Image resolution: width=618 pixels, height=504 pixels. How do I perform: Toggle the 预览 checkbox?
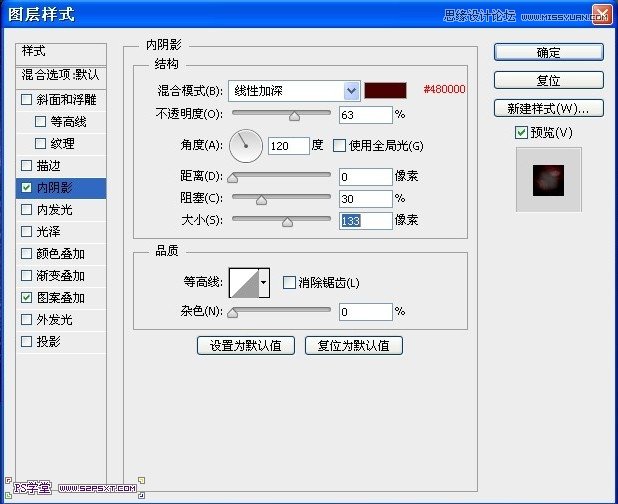521,132
